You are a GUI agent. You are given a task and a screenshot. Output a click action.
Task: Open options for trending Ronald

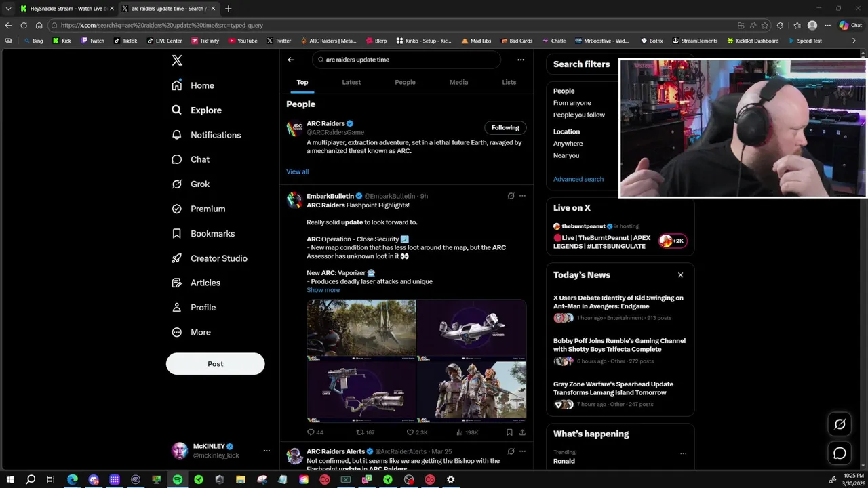[683, 453]
